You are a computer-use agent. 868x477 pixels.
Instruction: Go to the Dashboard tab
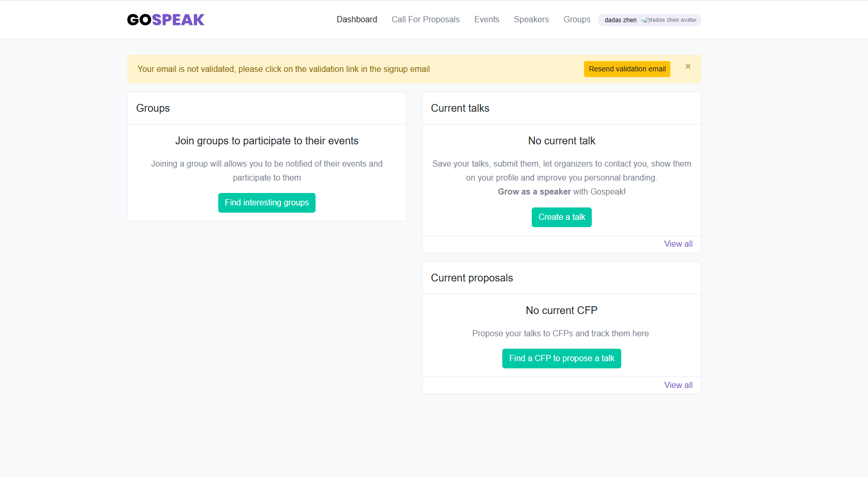357,19
